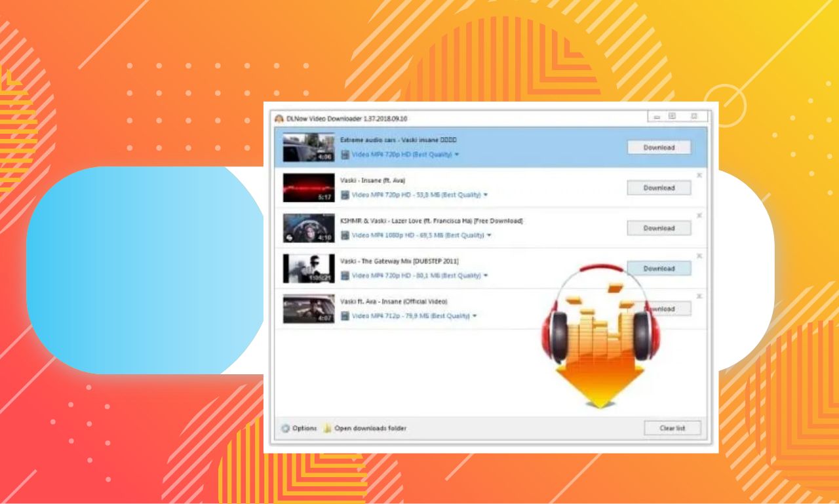This screenshot has width=839, height=504.
Task: Click the title "Vaski - Insane (ft. Ava)"
Action: pyautogui.click(x=372, y=180)
